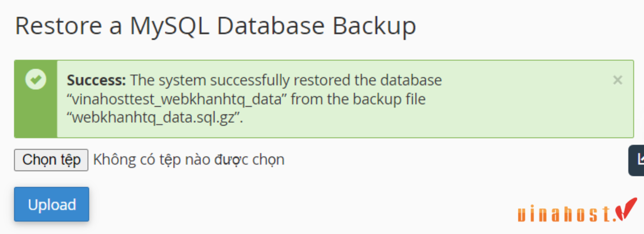Click the word "tệp" on file chooser button
This screenshot has height=234, width=644.
[x=70, y=160]
